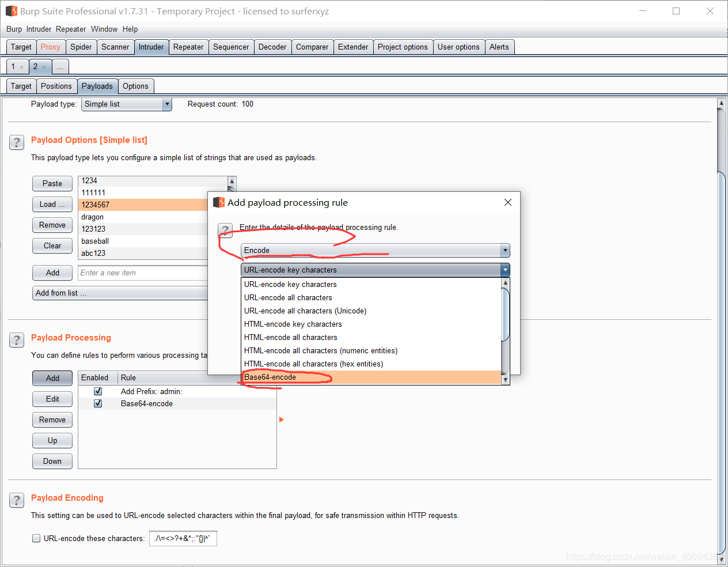Enable URL-encode these characters checkbox
728x567 pixels.
pos(36,538)
